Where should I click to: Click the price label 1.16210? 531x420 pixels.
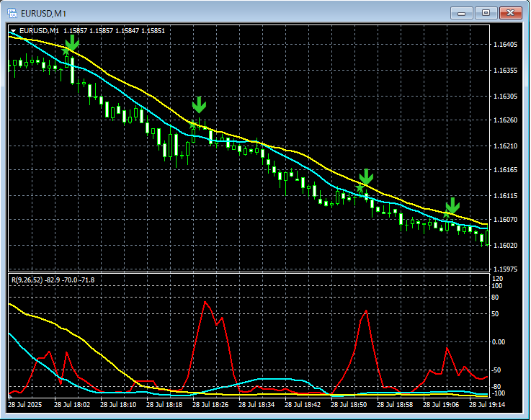506,146
